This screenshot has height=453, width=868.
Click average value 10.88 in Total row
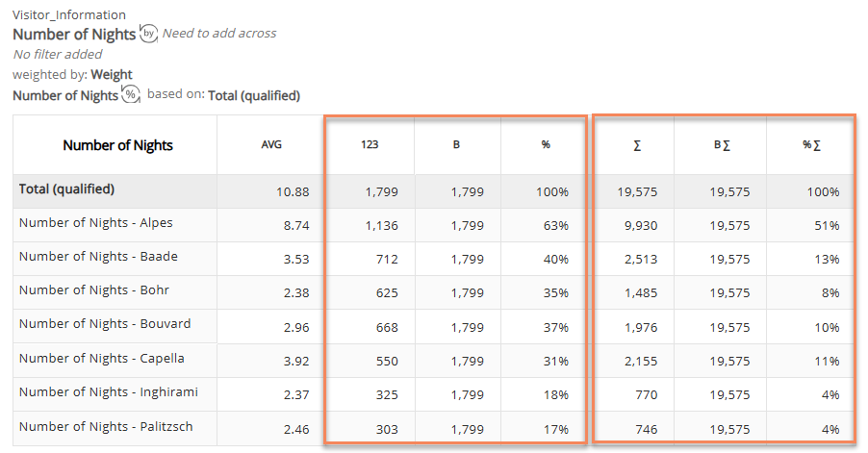click(293, 192)
